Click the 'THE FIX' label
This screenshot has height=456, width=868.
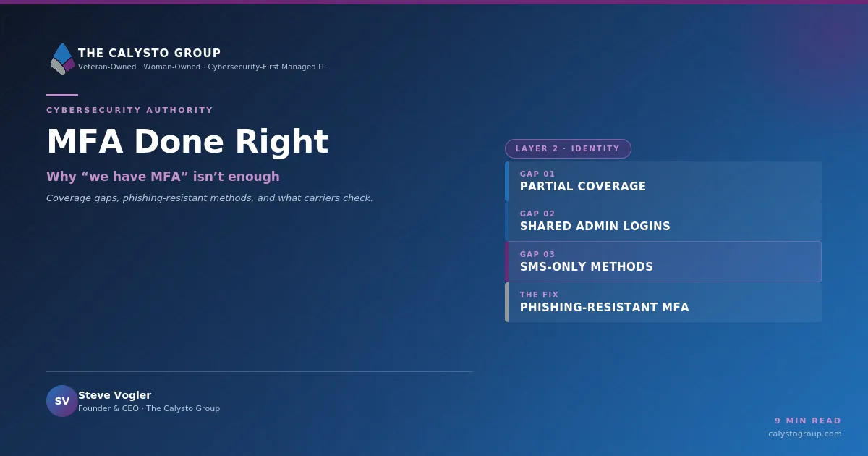[x=540, y=295]
